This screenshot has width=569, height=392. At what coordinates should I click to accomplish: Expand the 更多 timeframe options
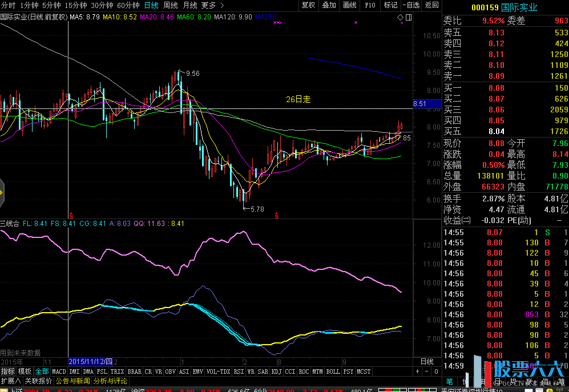[x=208, y=5]
